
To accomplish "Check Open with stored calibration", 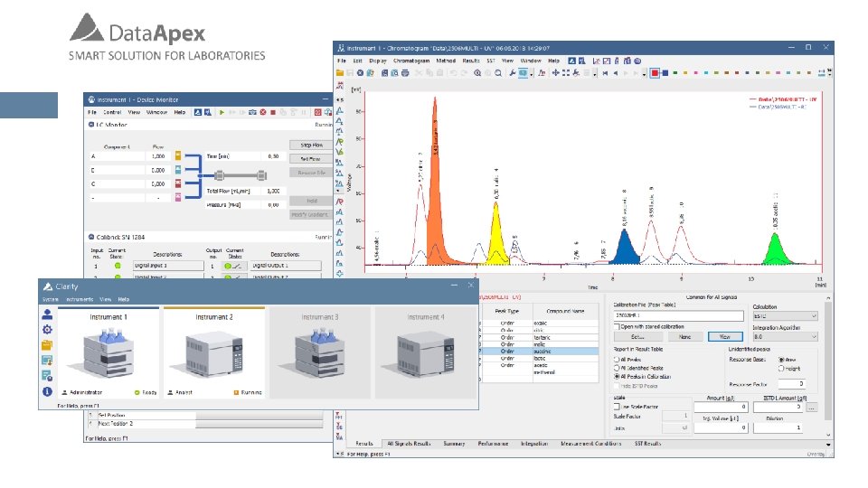I will (617, 326).
